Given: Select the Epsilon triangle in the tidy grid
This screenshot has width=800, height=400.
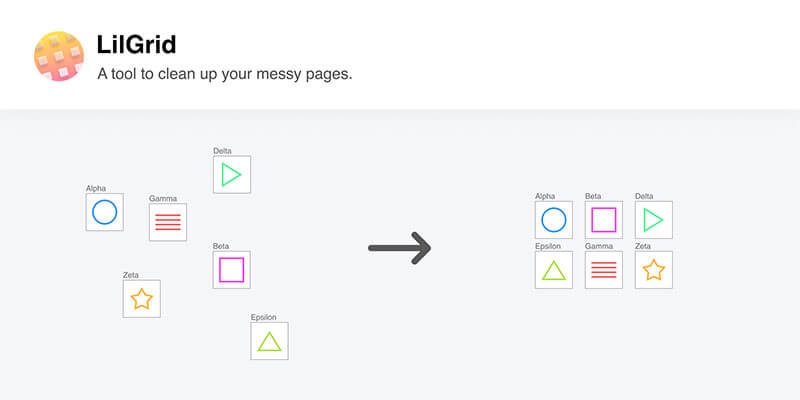Looking at the screenshot, I should [554, 270].
